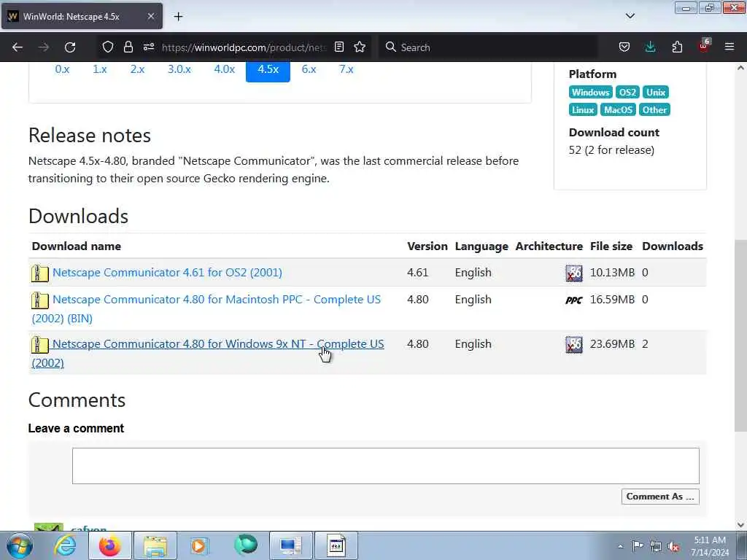Click the Comment As button
Image resolution: width=747 pixels, height=560 pixels.
point(660,497)
